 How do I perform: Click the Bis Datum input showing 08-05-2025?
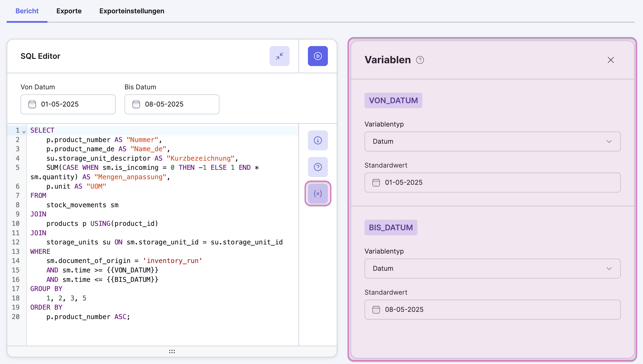[x=172, y=104]
